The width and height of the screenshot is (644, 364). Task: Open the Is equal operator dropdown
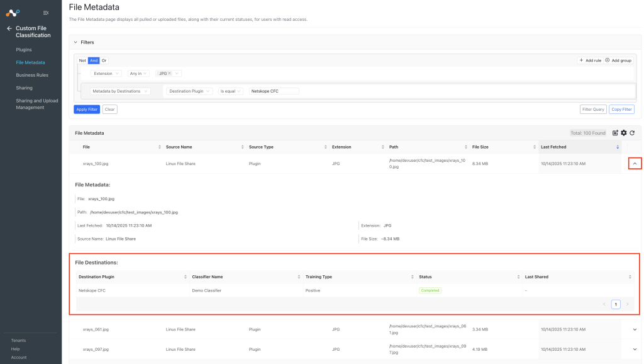click(x=230, y=91)
